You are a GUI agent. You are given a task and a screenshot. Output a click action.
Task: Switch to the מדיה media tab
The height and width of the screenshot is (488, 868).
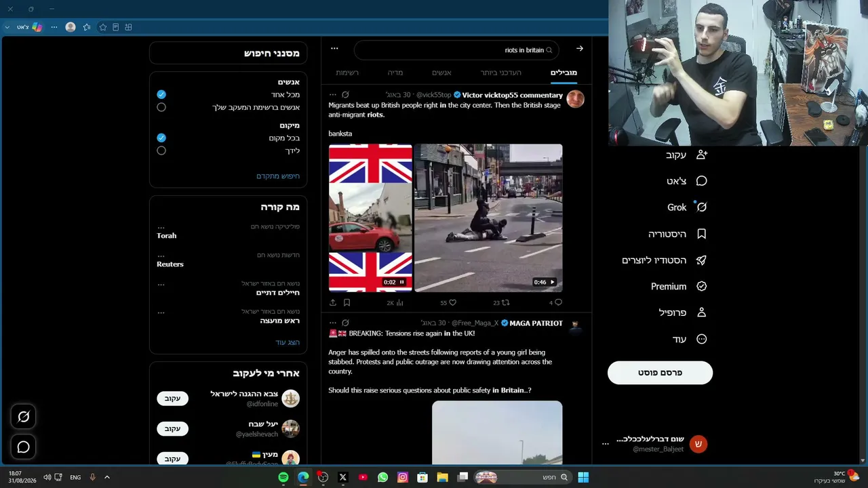click(x=395, y=73)
